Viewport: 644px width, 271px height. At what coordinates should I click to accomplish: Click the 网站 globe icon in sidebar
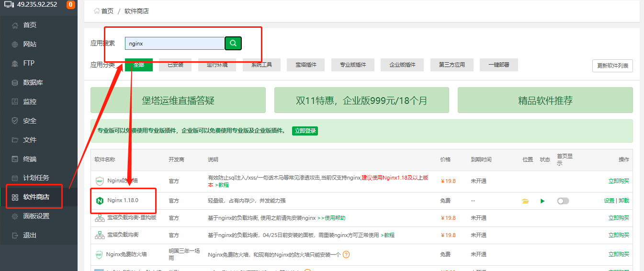(x=15, y=44)
